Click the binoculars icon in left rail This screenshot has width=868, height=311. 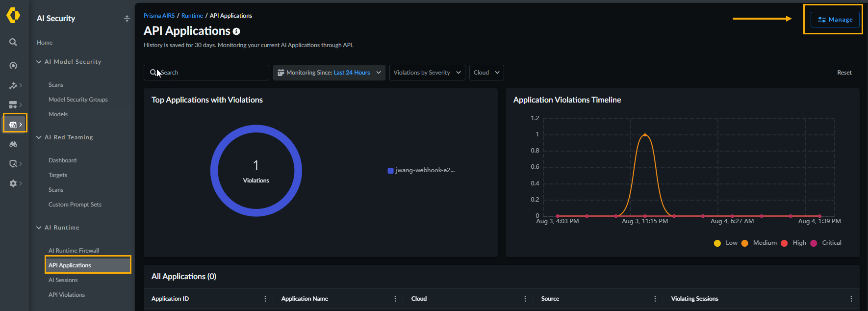tap(13, 144)
